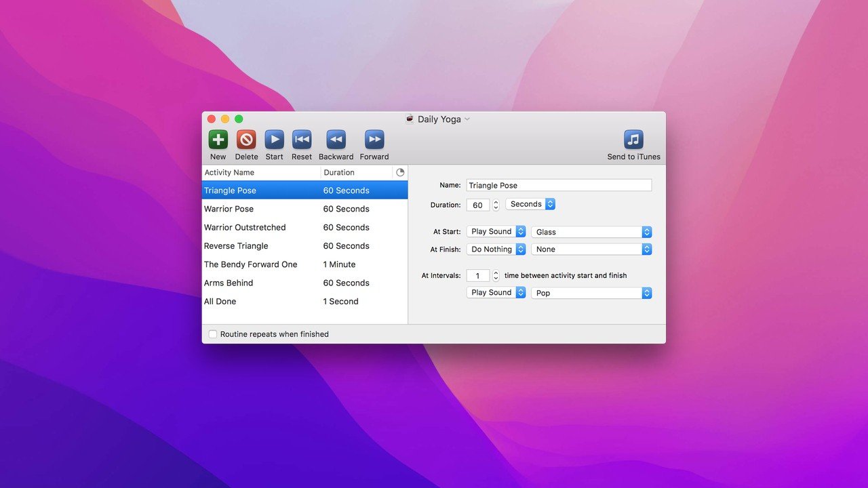Enable Routine repeats when finished checkbox

pos(213,334)
